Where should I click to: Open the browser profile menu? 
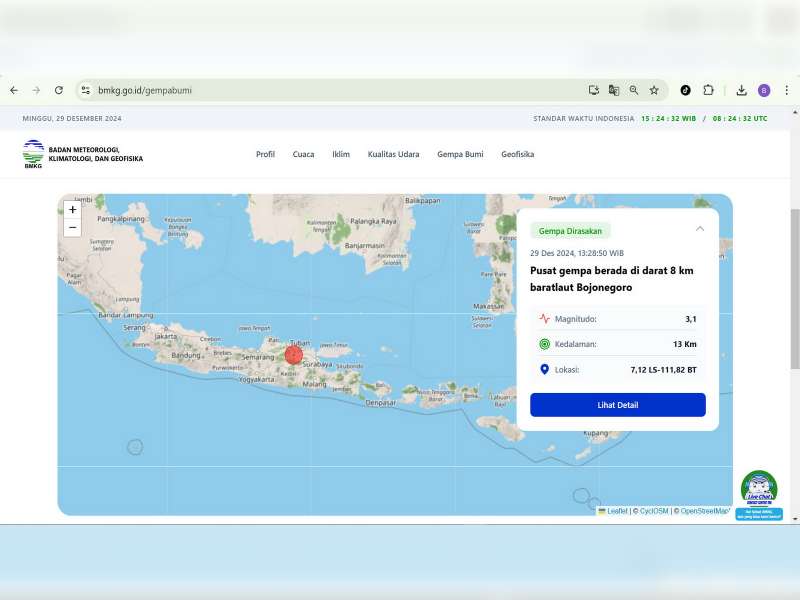[x=764, y=89]
